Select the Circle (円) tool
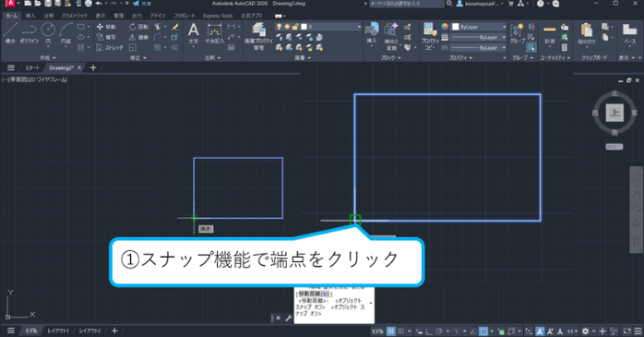 tap(48, 33)
